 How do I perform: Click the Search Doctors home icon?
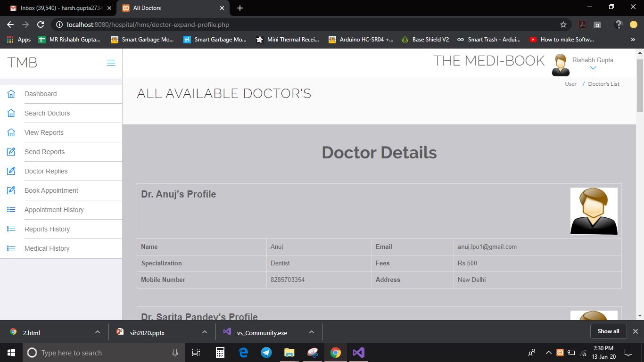click(x=11, y=113)
